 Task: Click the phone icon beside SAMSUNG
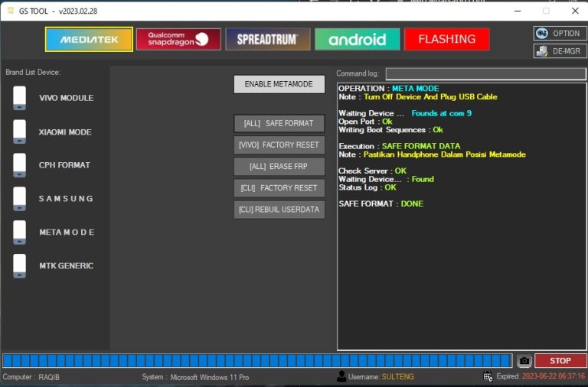pos(19,199)
